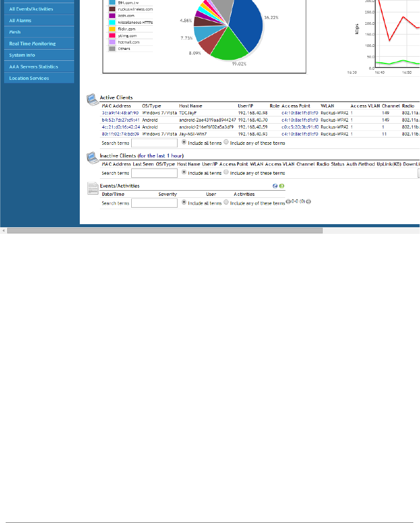Select Include any of these terms under Active Clients

click(226, 142)
